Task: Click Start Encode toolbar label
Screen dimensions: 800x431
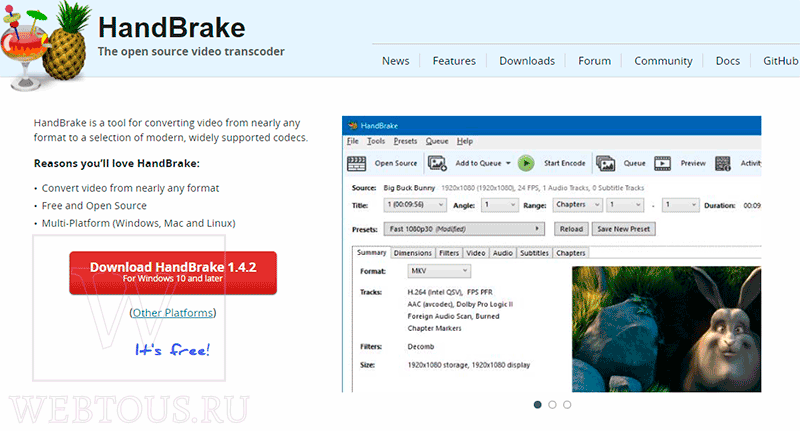Action: coord(564,163)
